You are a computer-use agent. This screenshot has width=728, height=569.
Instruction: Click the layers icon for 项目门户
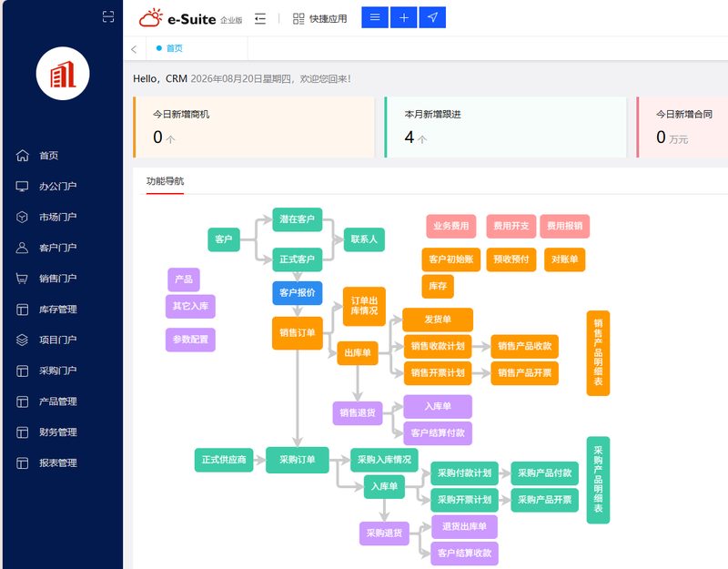22,340
